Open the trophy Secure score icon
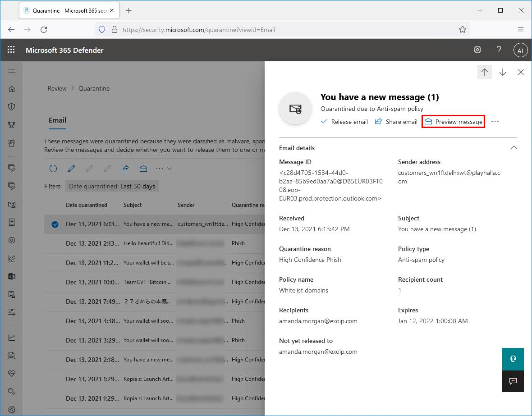 click(12, 125)
